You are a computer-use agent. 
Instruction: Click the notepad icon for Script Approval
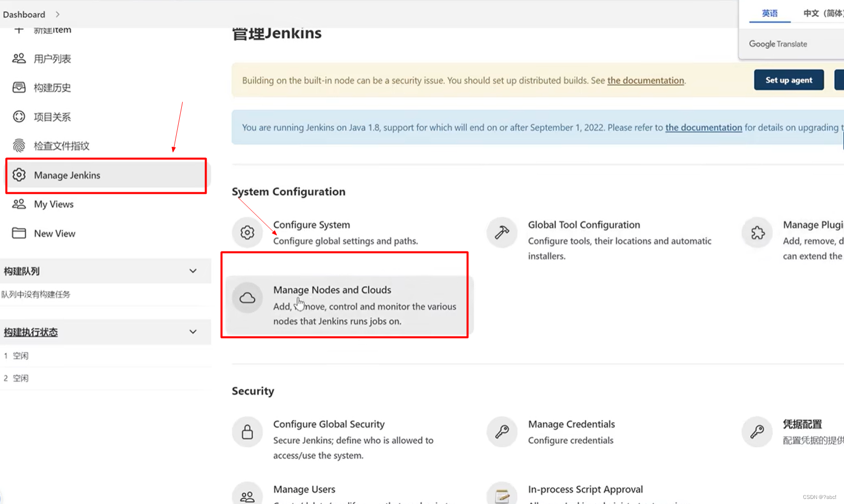pyautogui.click(x=502, y=494)
